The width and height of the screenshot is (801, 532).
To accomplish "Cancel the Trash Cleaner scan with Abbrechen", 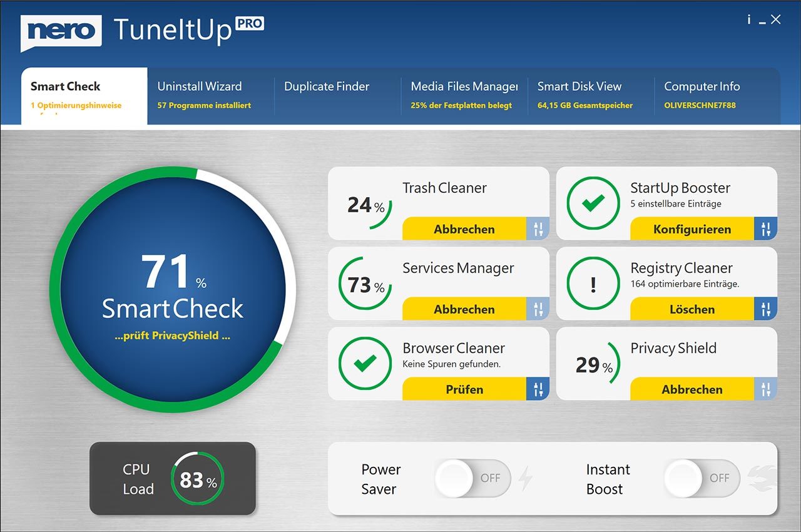I will coord(464,228).
